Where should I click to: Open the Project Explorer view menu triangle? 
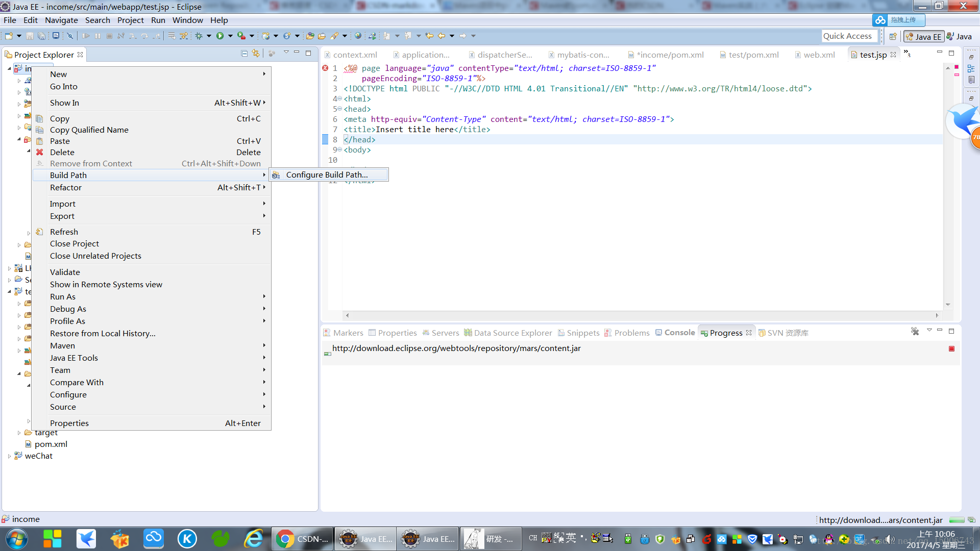[286, 53]
